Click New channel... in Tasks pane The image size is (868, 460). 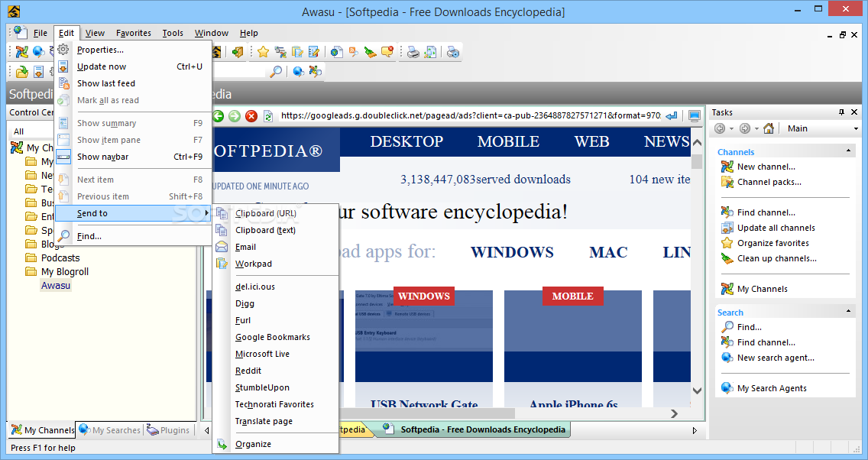tap(766, 167)
